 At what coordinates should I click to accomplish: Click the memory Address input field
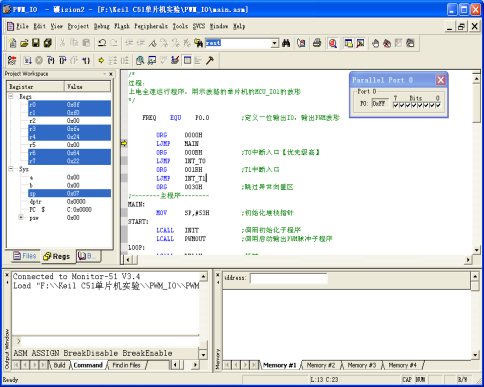coord(289,278)
